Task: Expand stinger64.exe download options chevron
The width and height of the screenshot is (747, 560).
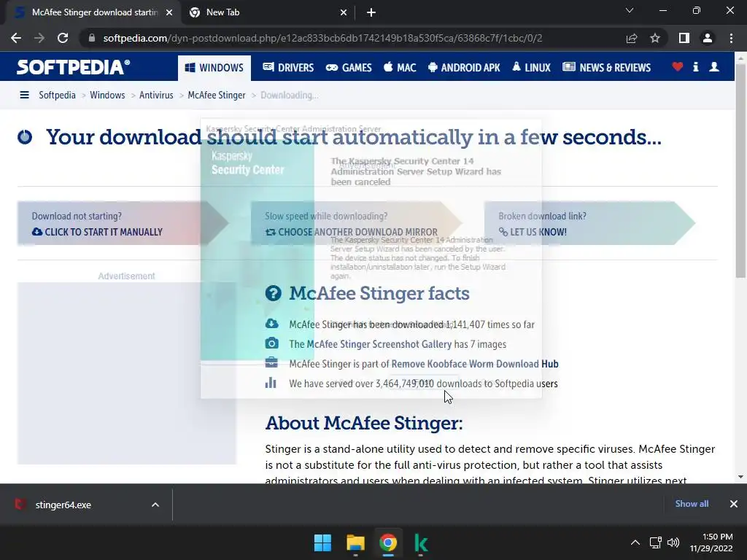Action: [155, 505]
